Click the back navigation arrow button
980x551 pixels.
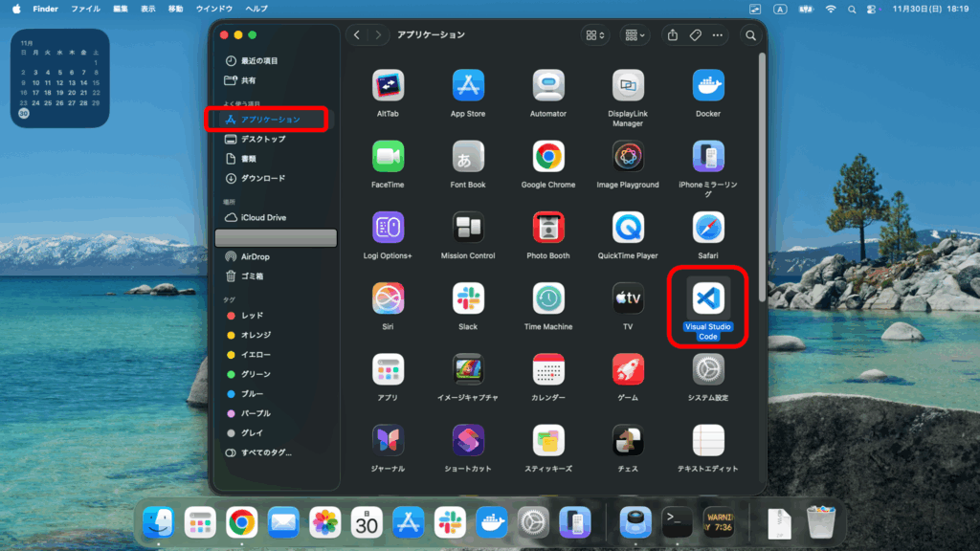[x=357, y=35]
